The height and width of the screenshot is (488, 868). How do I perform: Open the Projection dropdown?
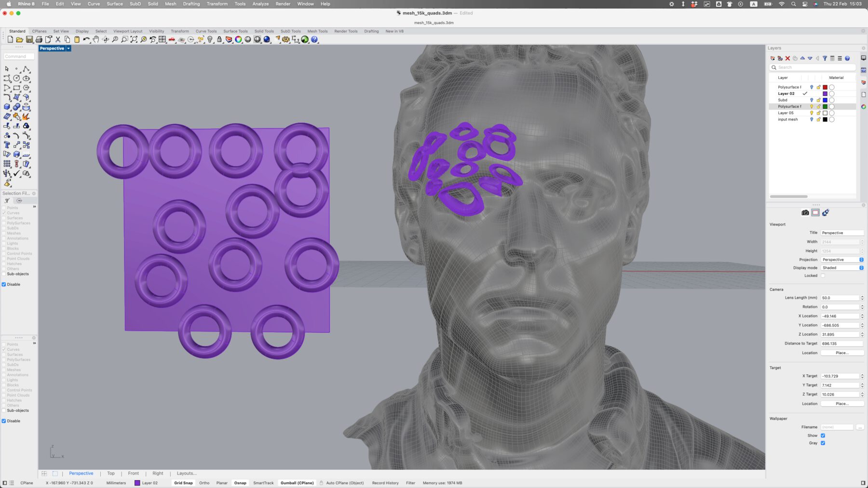coord(842,260)
